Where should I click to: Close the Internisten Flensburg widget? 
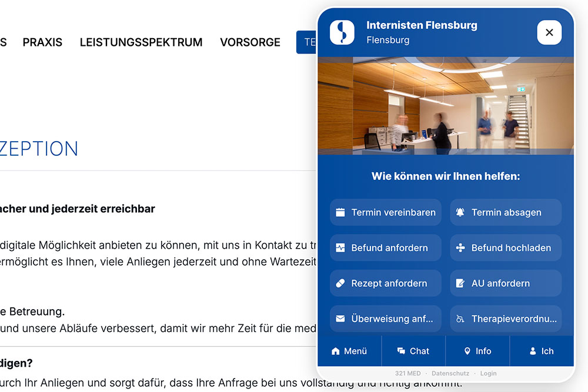pyautogui.click(x=549, y=33)
